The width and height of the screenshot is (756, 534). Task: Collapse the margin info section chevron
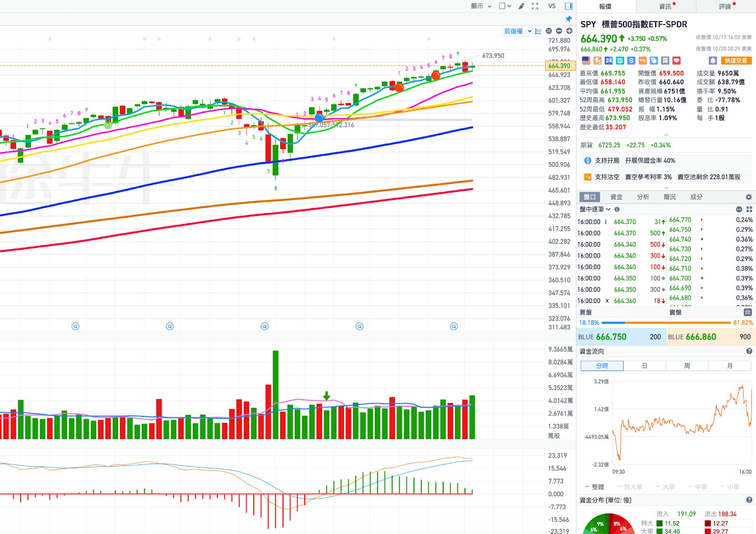[666, 188]
